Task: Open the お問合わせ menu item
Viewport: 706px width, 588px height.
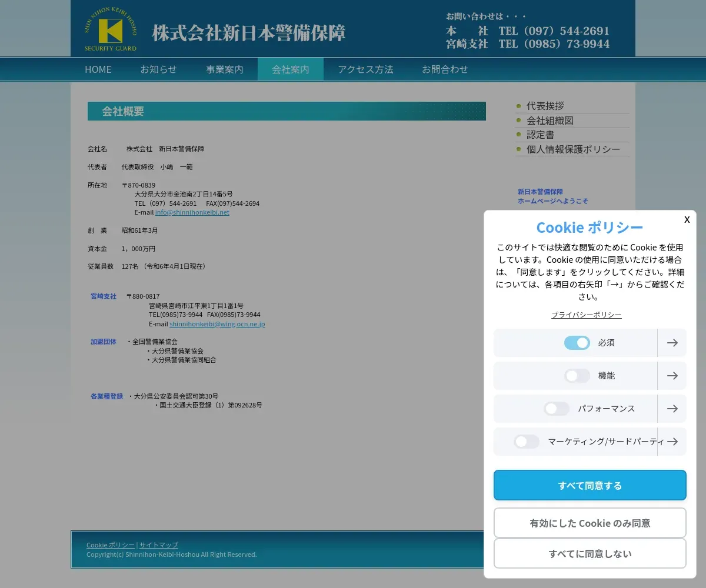Action: pos(445,69)
